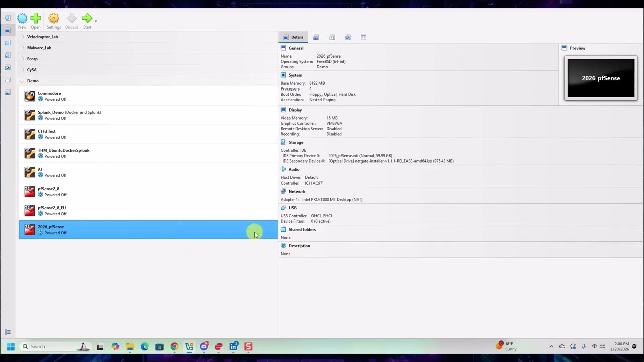Click the red S app icon in taskbar
This screenshot has height=362, width=644.
tap(248, 346)
